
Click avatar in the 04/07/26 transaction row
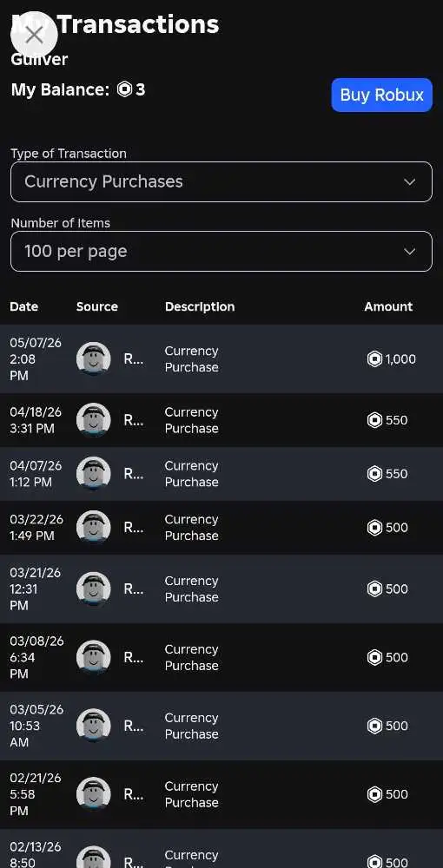click(93, 474)
